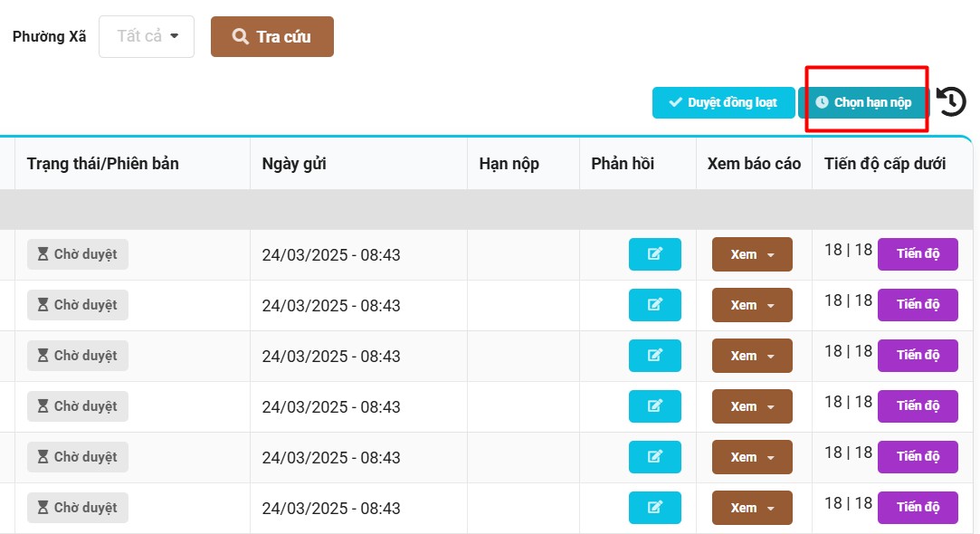The width and height of the screenshot is (980, 534).
Task: Click the Tra cứu search button
Action: [271, 37]
